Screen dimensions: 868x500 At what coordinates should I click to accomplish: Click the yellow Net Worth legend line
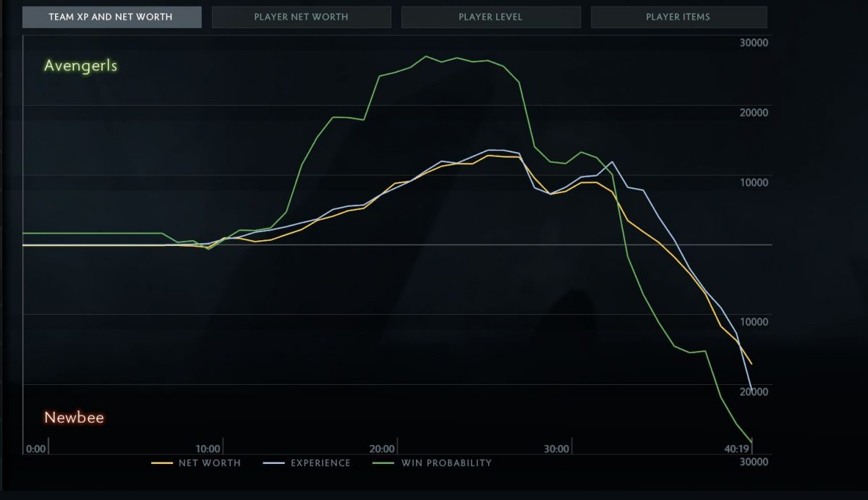(x=161, y=463)
